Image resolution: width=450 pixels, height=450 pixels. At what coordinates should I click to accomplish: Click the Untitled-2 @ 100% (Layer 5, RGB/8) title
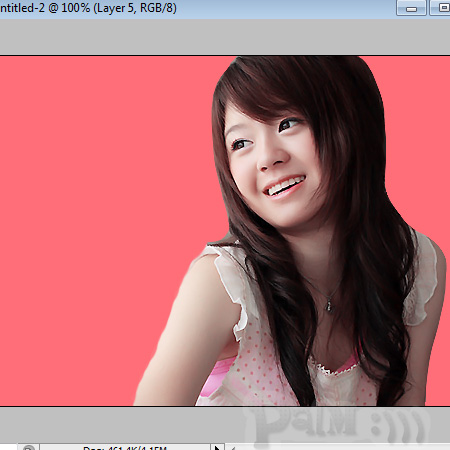coord(88,8)
